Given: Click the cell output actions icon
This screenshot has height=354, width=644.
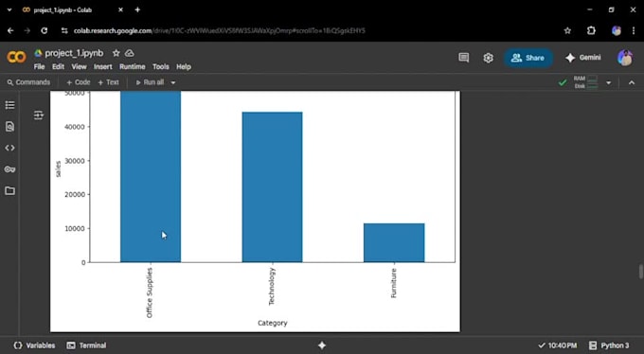Looking at the screenshot, I should point(39,115).
